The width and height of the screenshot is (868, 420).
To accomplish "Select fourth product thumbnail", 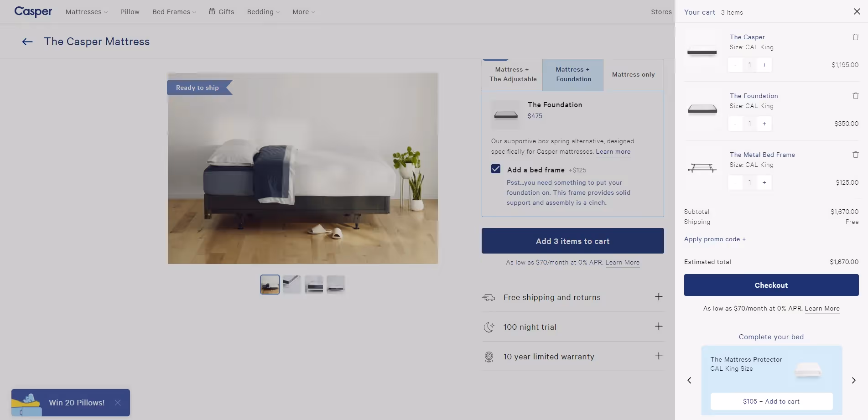I will tap(336, 285).
